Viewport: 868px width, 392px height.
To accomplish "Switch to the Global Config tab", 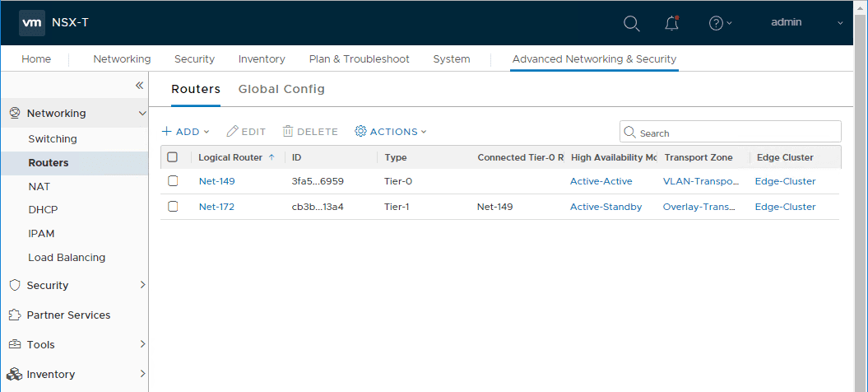I will [281, 89].
